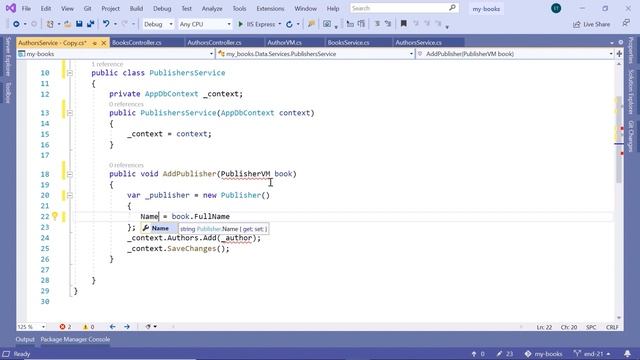
Task: Open the Live Share button
Action: click(591, 24)
